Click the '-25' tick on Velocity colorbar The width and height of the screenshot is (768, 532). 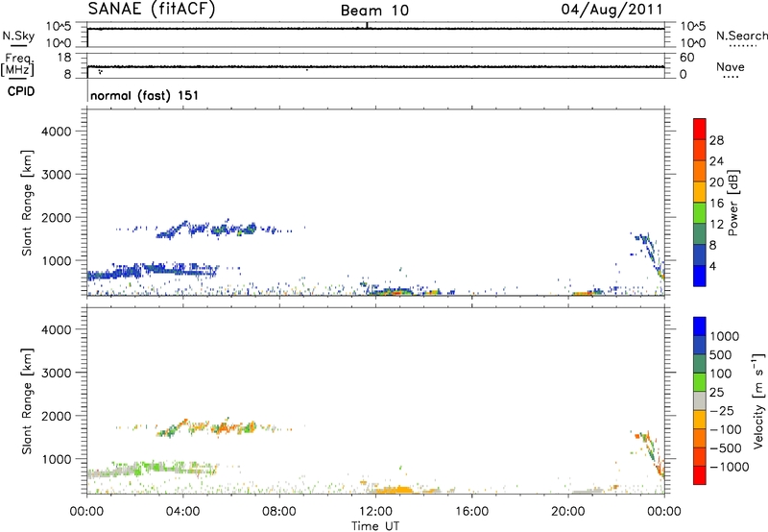click(720, 411)
